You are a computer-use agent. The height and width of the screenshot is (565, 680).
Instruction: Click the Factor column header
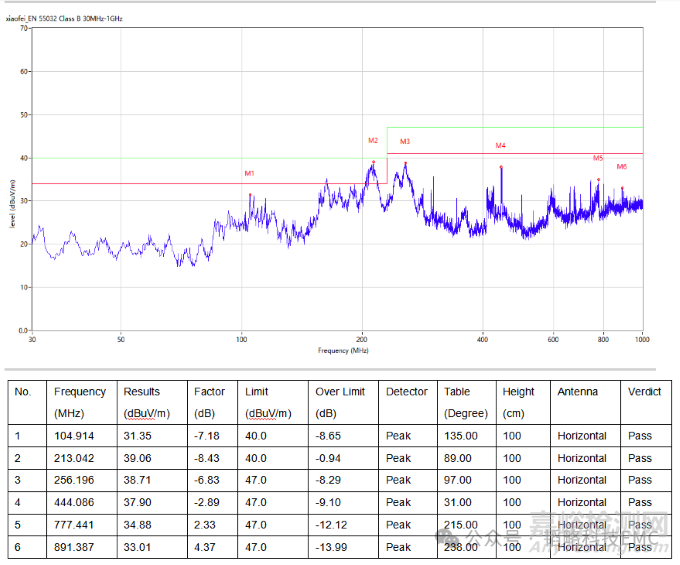click(209, 392)
